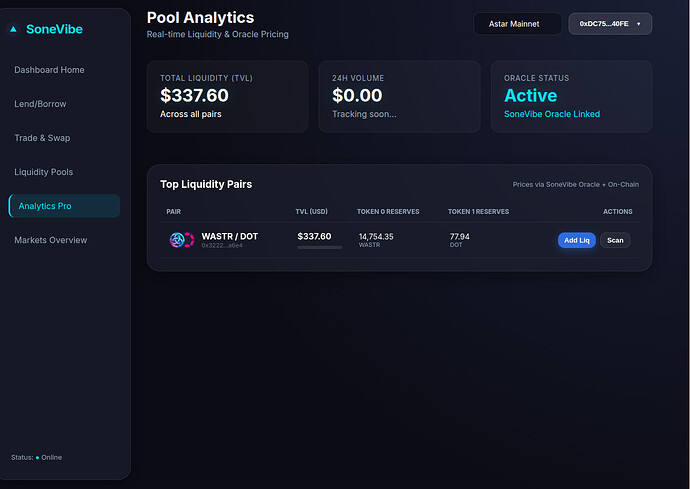Open the Lend/Borrow page

[x=40, y=104]
